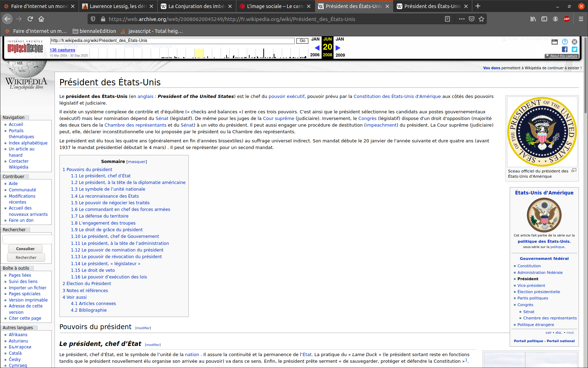
Task: Jump to section 1.15 Le droit de veto
Action: pyautogui.click(x=93, y=270)
